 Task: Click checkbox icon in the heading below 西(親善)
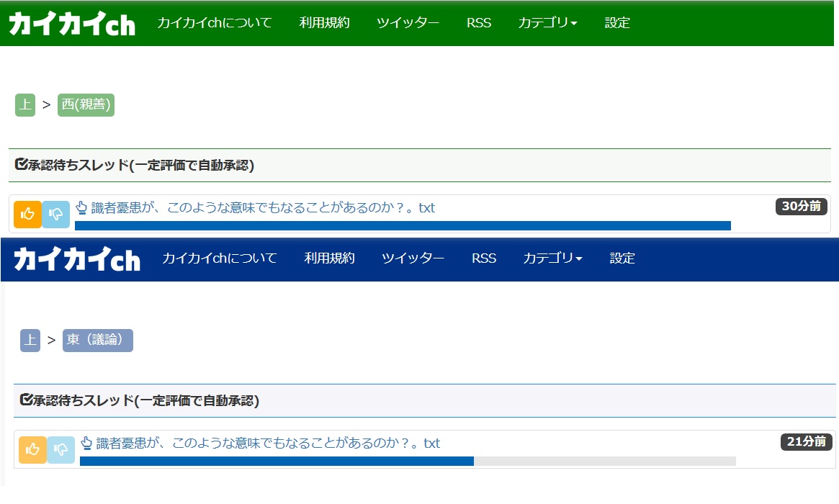[x=21, y=166]
